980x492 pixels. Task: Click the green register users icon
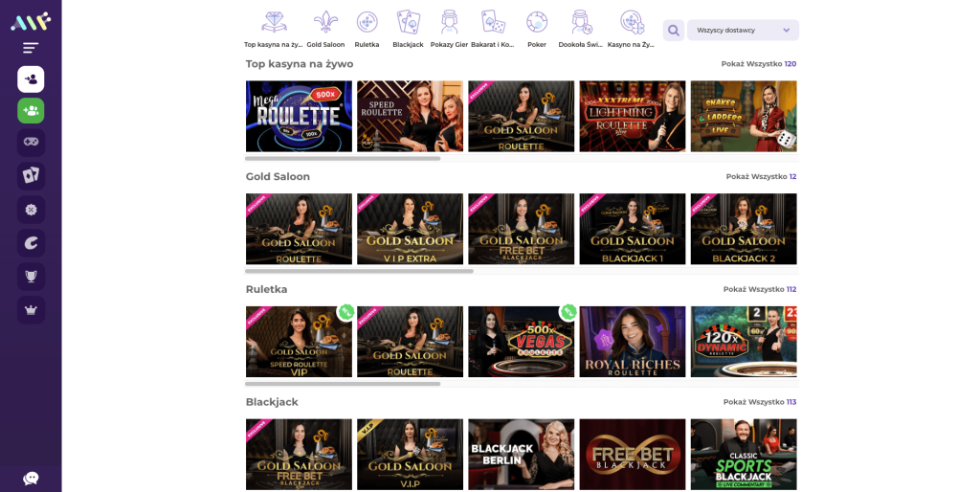click(31, 111)
